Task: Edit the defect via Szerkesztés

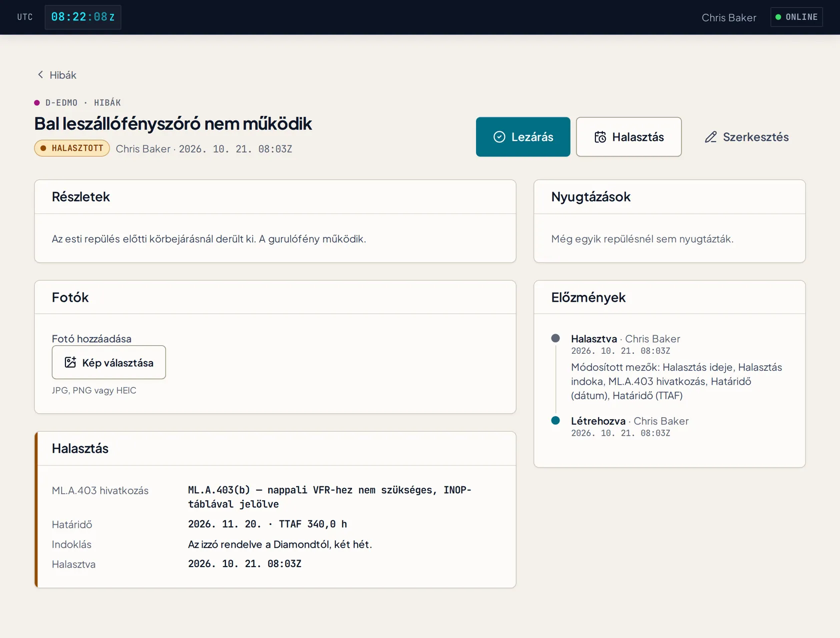Action: pyautogui.click(x=746, y=137)
